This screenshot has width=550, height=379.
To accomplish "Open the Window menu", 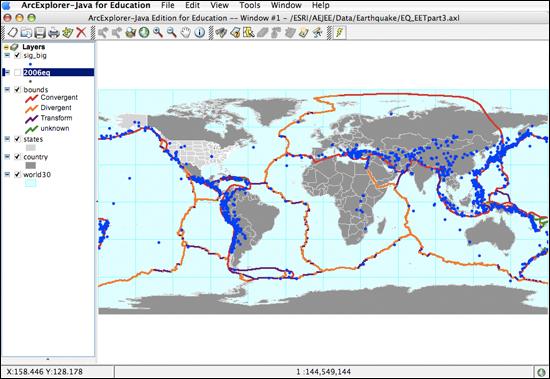I will (286, 5).
